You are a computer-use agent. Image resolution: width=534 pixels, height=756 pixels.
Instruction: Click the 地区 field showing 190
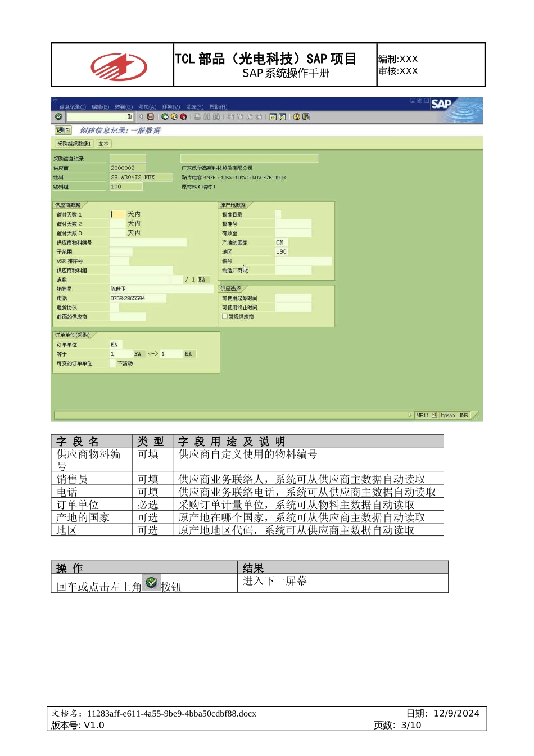point(281,251)
